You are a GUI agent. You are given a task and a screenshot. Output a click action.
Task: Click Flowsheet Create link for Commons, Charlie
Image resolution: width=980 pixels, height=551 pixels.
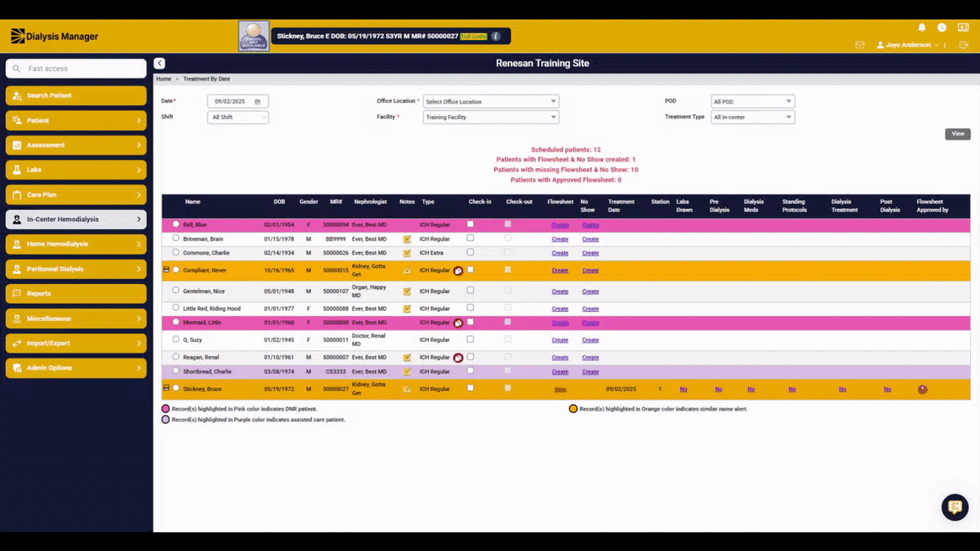coord(559,253)
